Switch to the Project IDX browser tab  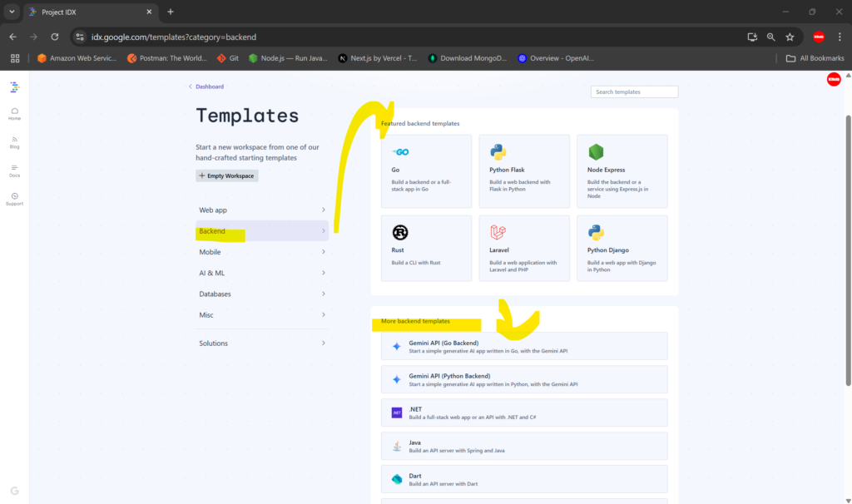coord(91,12)
